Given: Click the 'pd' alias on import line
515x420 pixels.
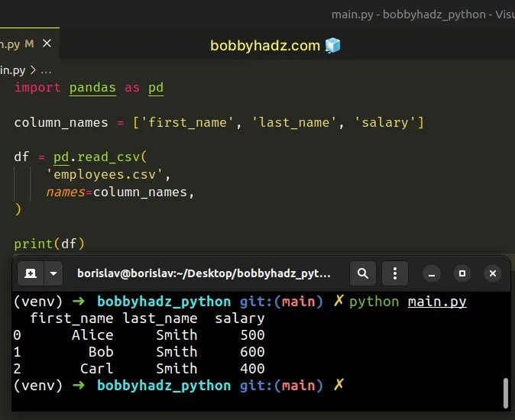Looking at the screenshot, I should (x=156, y=88).
